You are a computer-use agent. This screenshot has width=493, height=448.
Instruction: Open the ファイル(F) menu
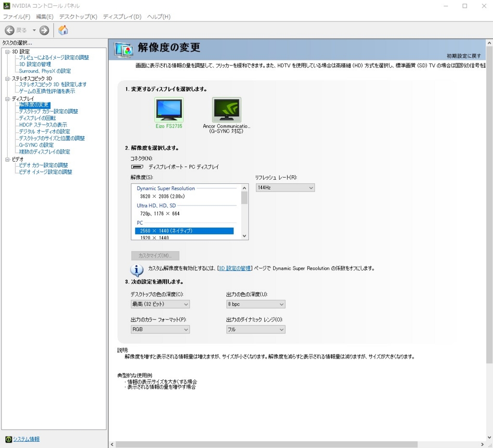17,17
